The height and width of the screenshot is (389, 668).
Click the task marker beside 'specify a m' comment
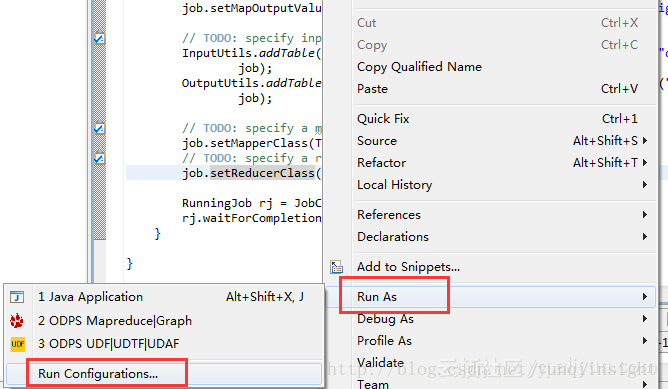coord(100,128)
